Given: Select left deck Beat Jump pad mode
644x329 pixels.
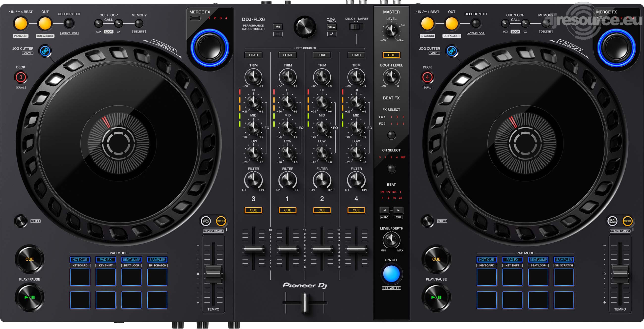Looking at the screenshot, I should point(131,259).
